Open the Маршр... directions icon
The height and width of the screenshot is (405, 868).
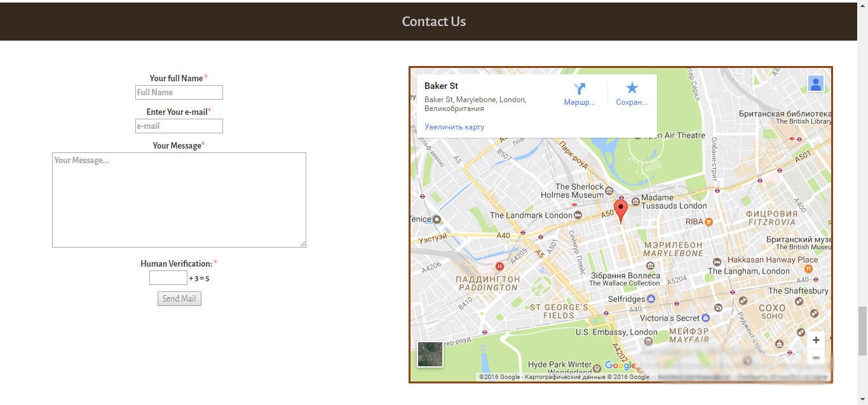pos(580,89)
